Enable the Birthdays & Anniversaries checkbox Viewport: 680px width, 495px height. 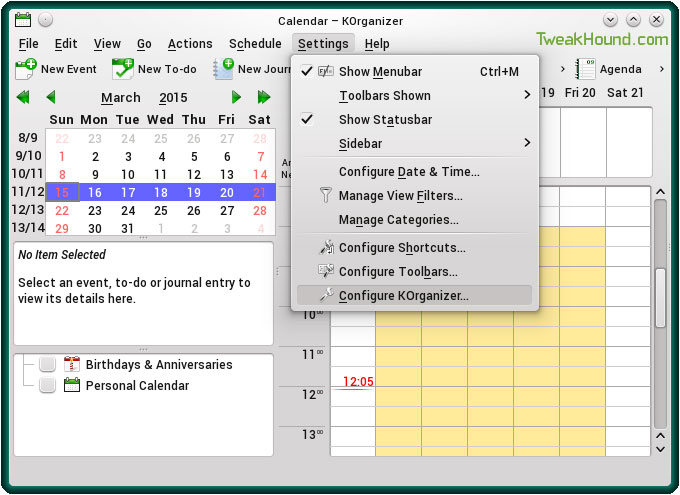(x=47, y=364)
